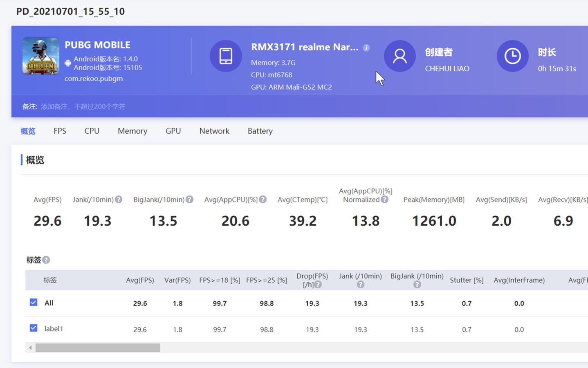Click the PUBG MOBILE app thumbnail
588x368 pixels.
coord(40,56)
